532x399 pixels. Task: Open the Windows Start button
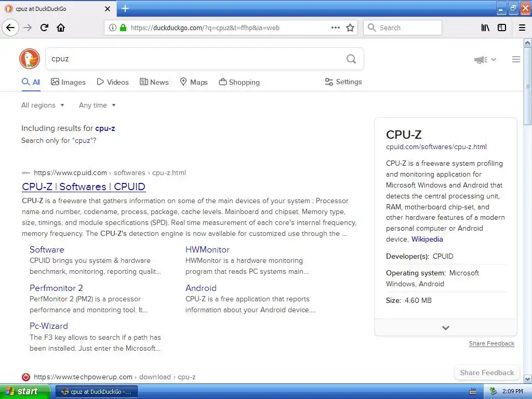coord(25,392)
